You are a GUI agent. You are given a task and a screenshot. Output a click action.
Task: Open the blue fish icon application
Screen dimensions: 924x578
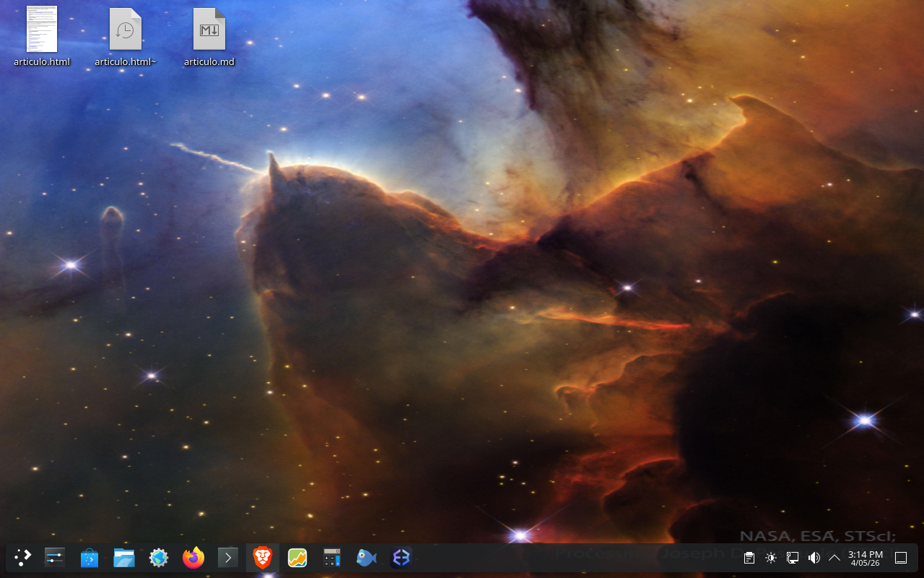(x=367, y=558)
